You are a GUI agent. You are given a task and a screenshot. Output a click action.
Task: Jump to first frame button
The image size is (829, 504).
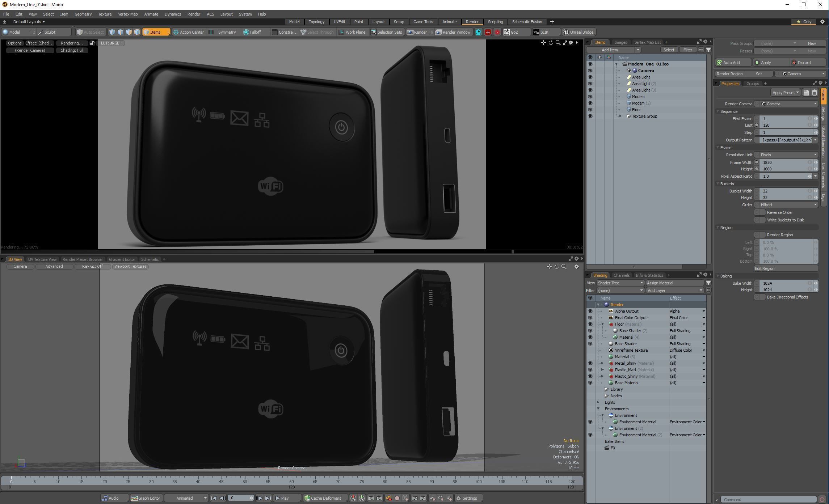pyautogui.click(x=214, y=498)
